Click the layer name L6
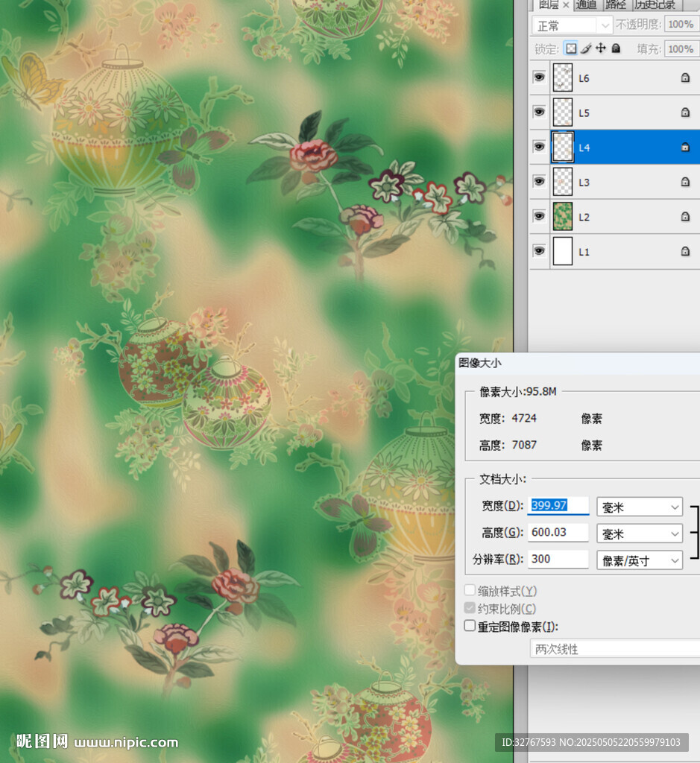700x763 pixels. point(584,78)
